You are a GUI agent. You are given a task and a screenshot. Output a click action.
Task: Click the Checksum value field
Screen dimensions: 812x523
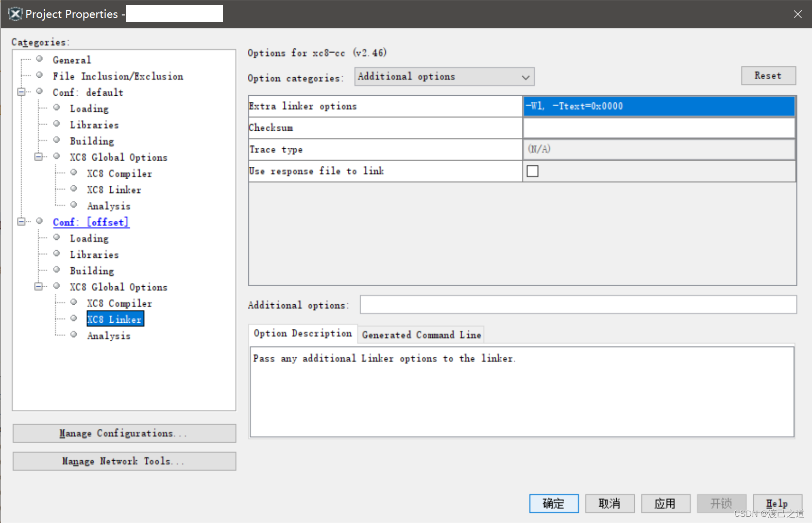[659, 128]
